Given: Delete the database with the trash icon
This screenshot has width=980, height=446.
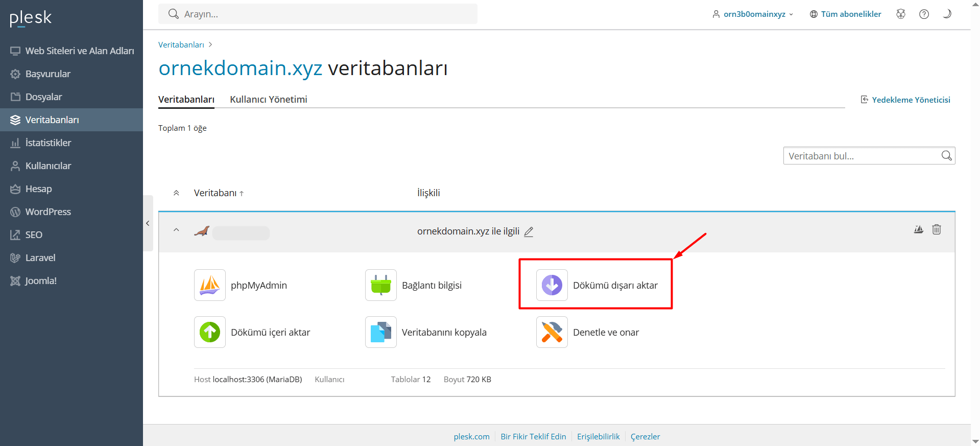Looking at the screenshot, I should [936, 229].
